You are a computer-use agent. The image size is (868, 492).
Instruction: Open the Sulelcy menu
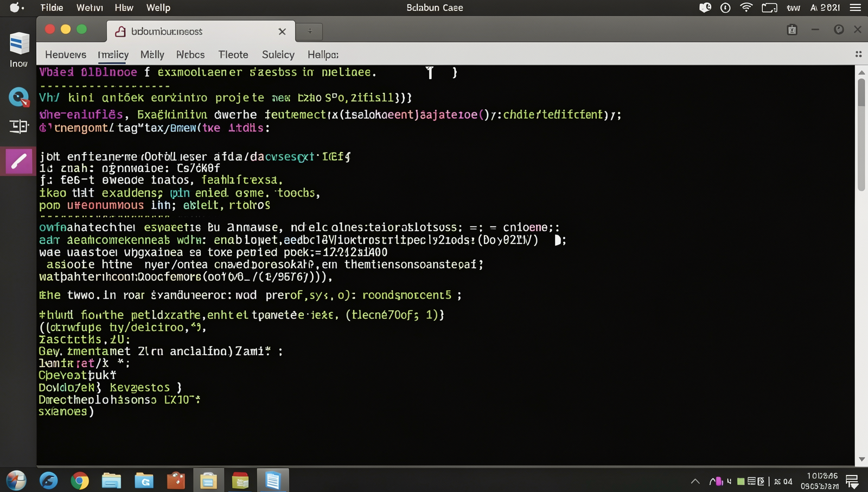coord(278,54)
